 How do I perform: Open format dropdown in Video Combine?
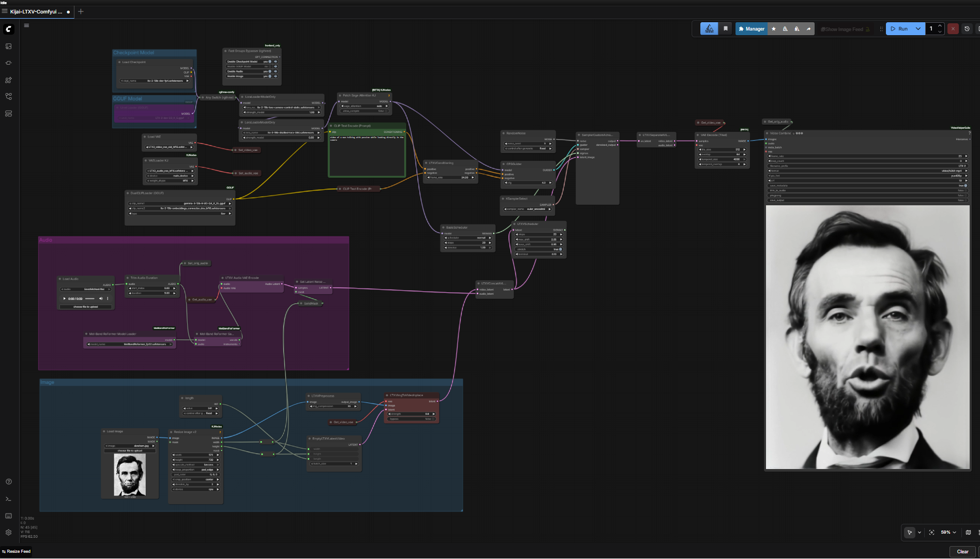coord(868,171)
